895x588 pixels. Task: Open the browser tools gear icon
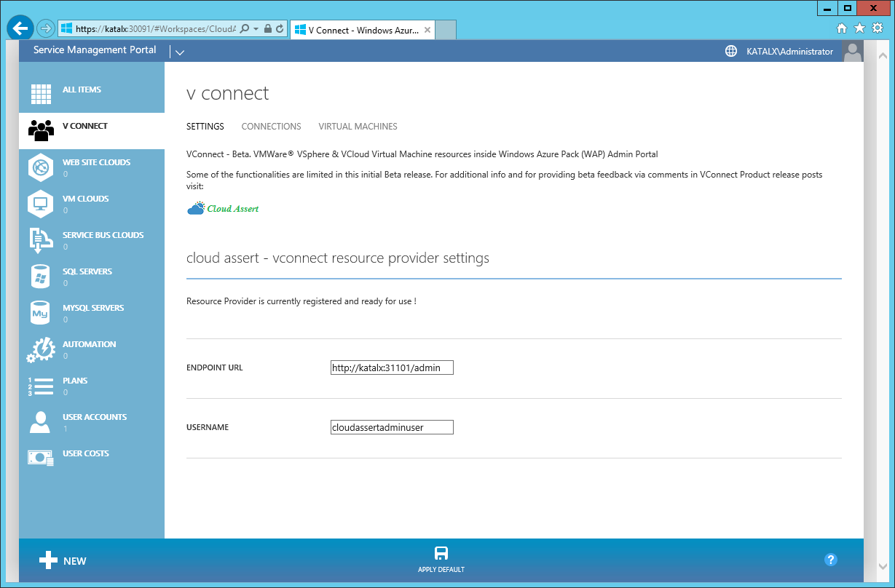(x=878, y=28)
